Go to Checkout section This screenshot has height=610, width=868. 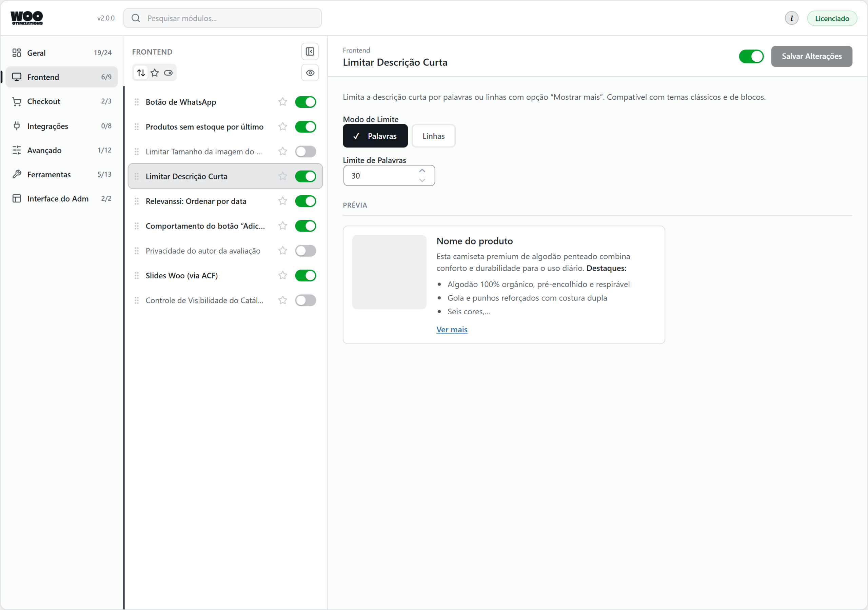pyautogui.click(x=62, y=101)
